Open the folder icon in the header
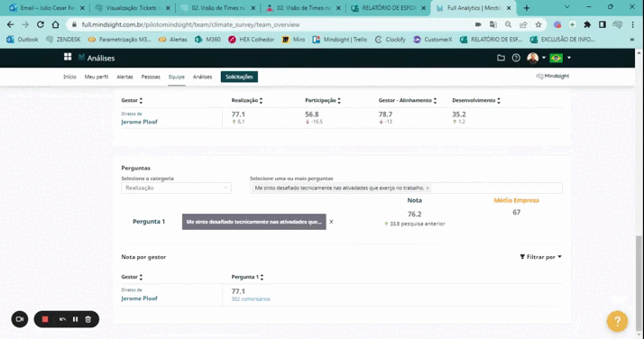 (501, 58)
